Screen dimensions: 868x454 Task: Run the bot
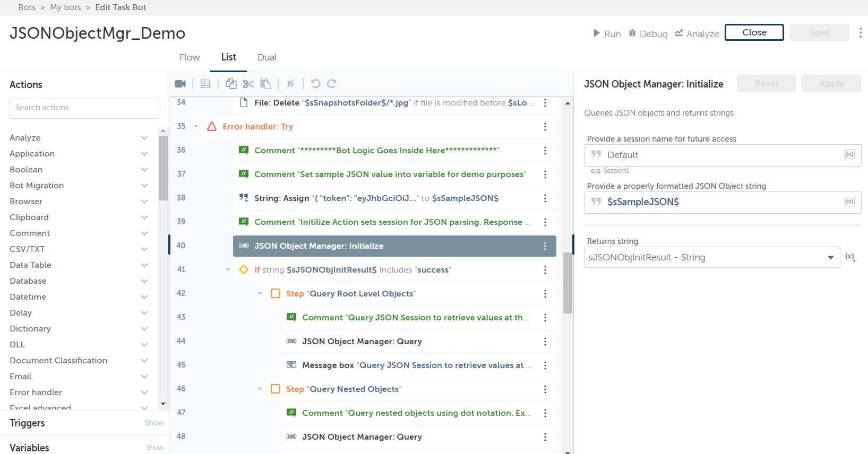pyautogui.click(x=607, y=33)
